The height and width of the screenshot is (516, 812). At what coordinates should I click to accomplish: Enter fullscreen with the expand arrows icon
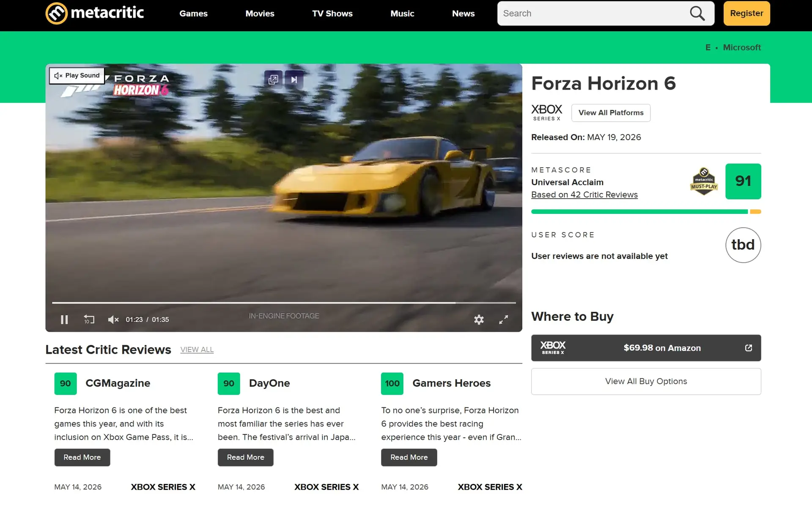click(503, 320)
